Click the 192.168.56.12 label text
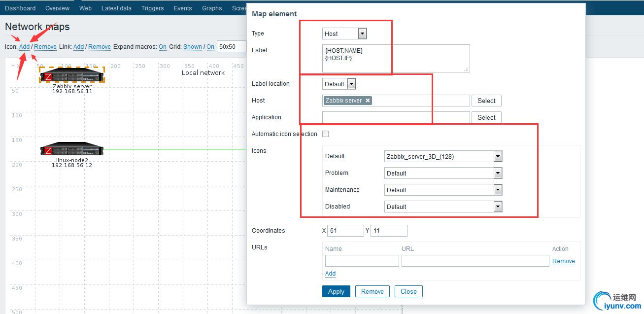Viewport: 644px width, 314px height. [x=72, y=165]
